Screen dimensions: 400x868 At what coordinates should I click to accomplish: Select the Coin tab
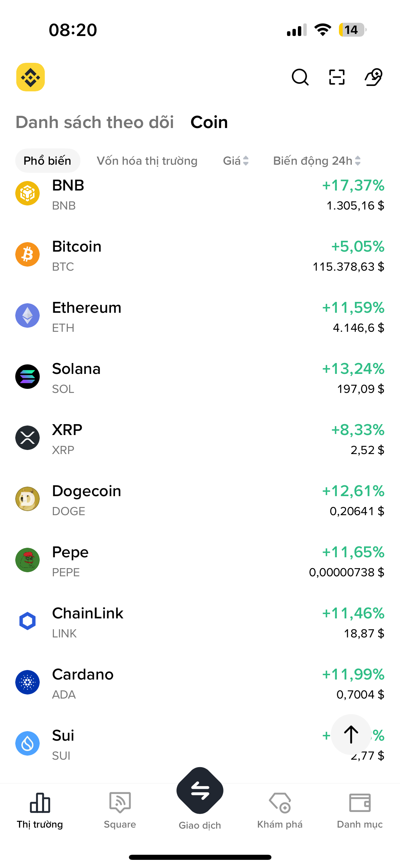(209, 122)
